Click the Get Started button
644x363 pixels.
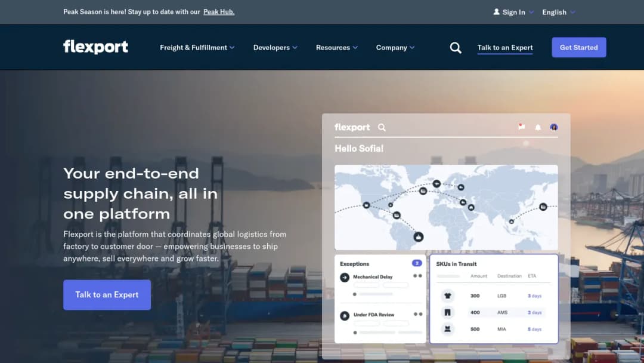tap(578, 47)
